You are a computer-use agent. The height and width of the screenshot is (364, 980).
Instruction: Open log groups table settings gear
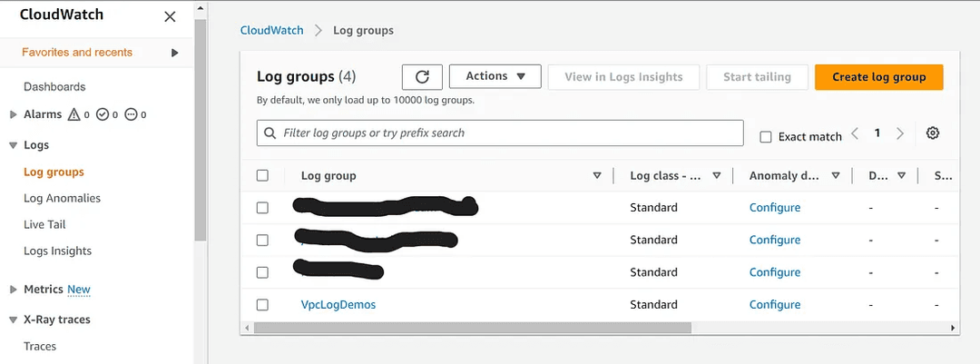[933, 133]
